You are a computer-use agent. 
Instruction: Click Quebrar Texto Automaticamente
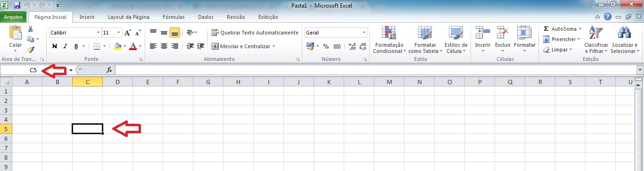[255, 33]
